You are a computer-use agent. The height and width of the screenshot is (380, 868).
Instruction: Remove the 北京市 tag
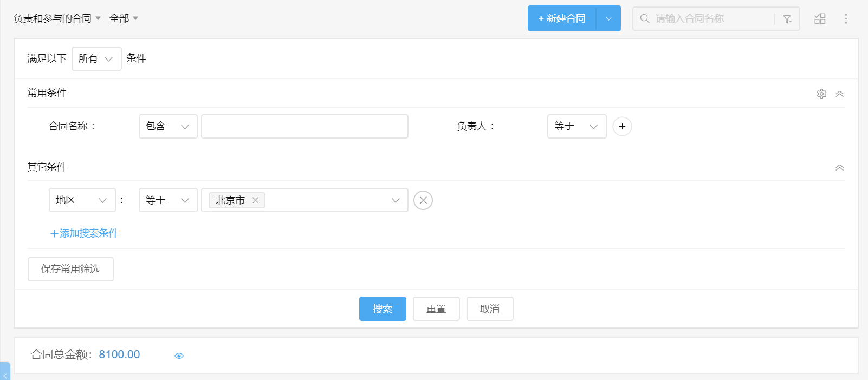pyautogui.click(x=255, y=200)
